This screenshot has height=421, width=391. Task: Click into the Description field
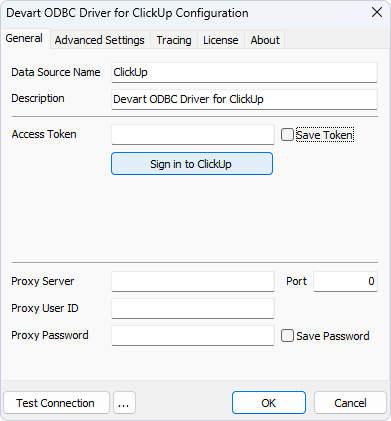(x=244, y=99)
